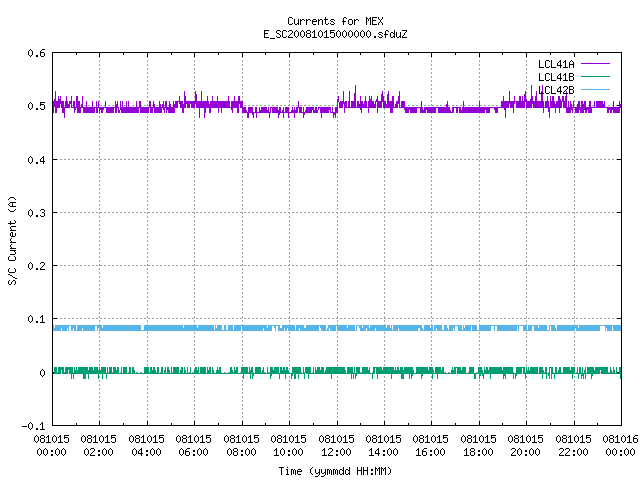Click the LCL41A legend label
The image size is (640, 480).
click(556, 64)
